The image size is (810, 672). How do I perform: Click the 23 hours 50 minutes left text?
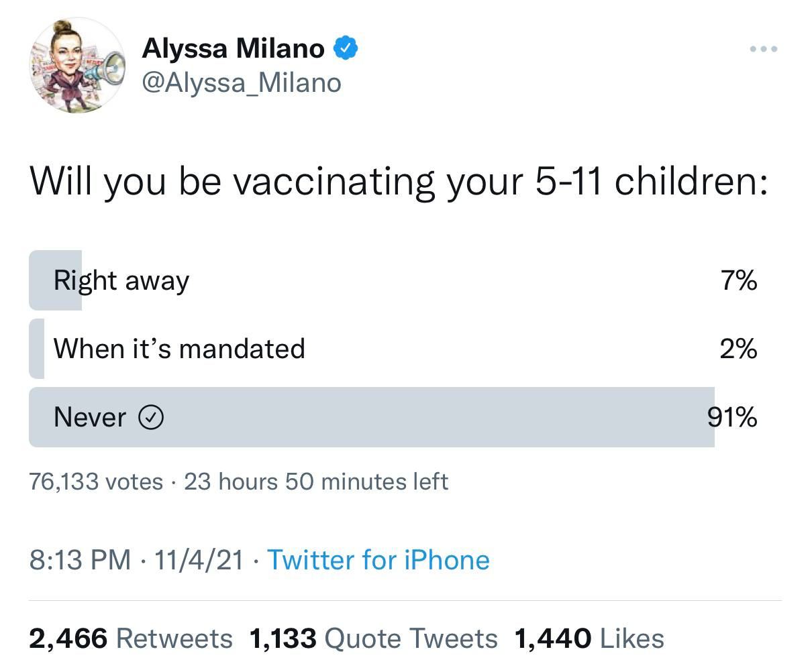pyautogui.click(x=316, y=482)
